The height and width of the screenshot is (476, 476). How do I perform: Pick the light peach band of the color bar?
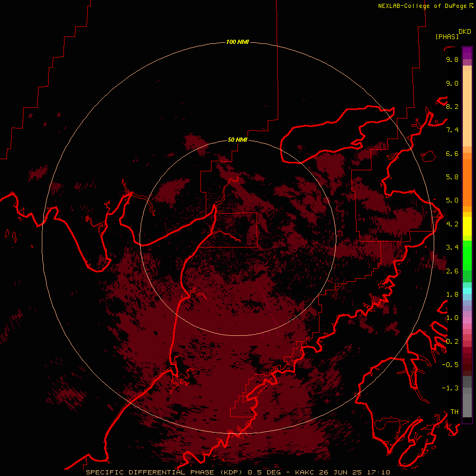point(467,108)
